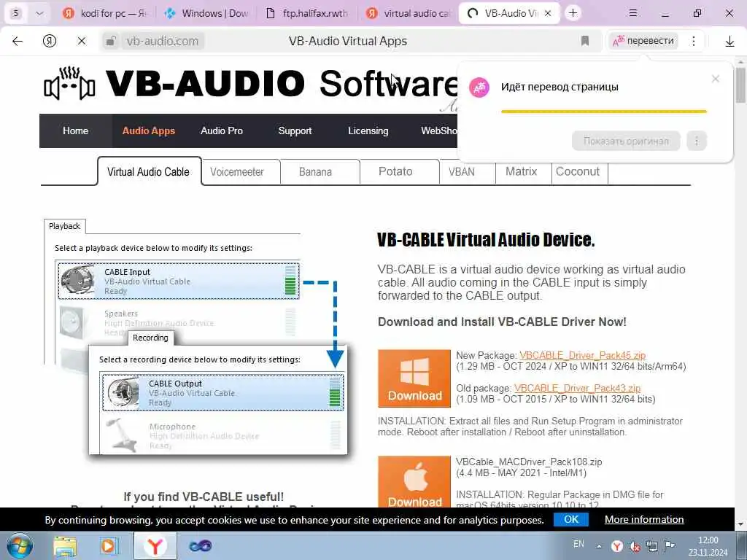Viewport: 747px width, 560px height.
Task: Click the translate icon in popup
Action: point(479,87)
